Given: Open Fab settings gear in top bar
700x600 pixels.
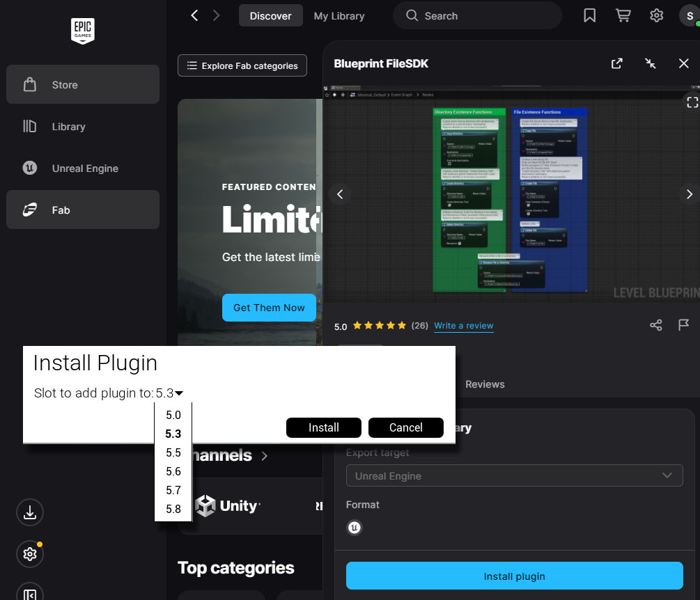Looking at the screenshot, I should coord(656,15).
